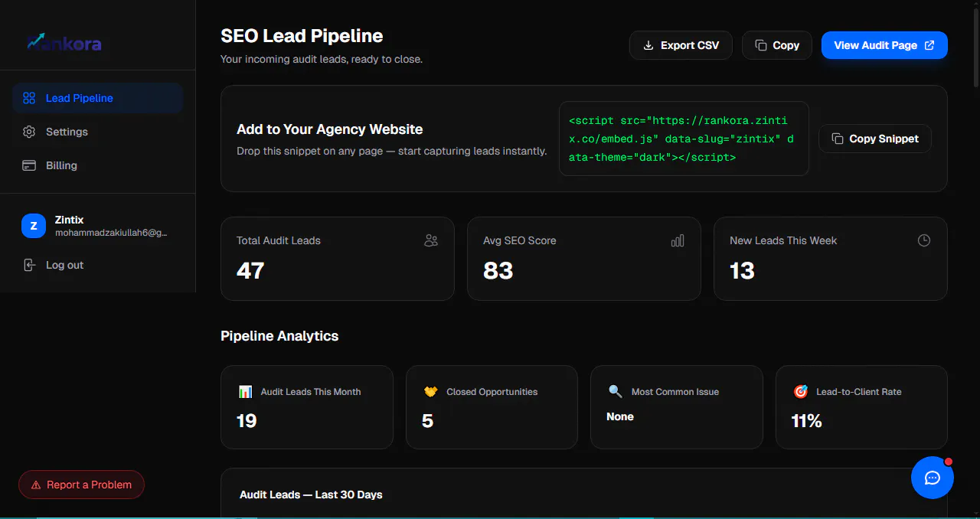980x519 pixels.
Task: Click the Lead-to-Client Rate value 11%
Action: [x=806, y=420]
